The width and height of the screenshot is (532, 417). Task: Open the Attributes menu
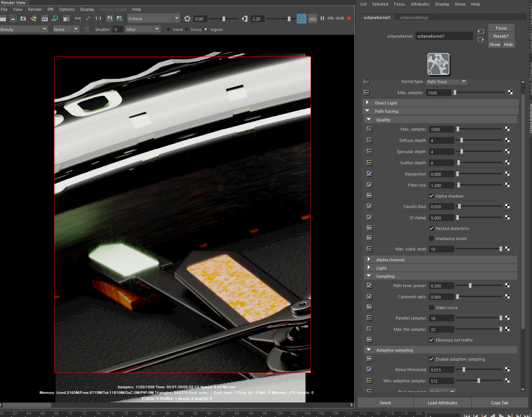pos(420,4)
